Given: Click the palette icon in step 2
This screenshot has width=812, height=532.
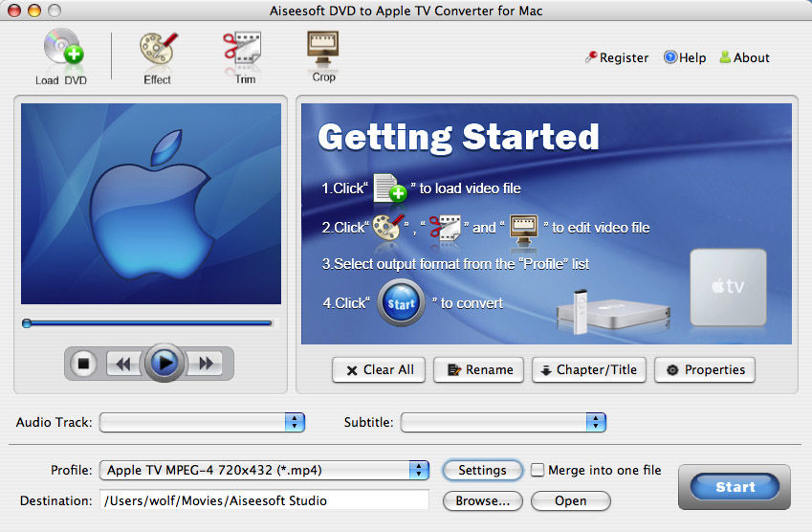Looking at the screenshot, I should (x=389, y=227).
